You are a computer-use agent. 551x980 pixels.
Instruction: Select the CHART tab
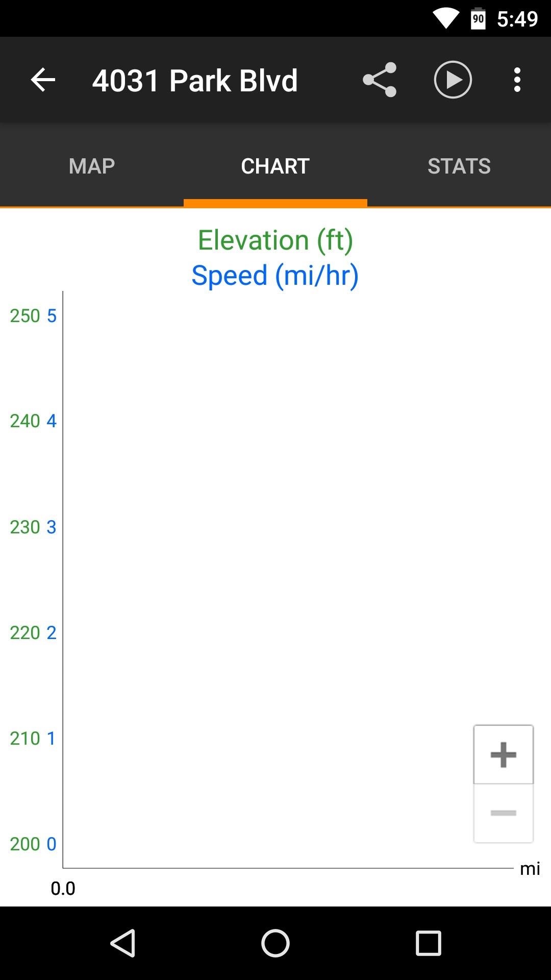point(275,166)
